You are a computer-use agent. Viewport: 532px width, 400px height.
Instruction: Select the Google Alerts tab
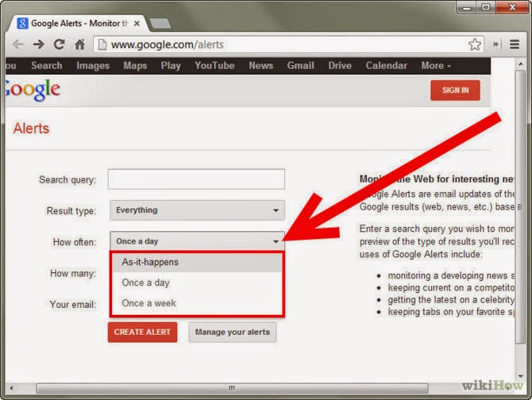79,23
